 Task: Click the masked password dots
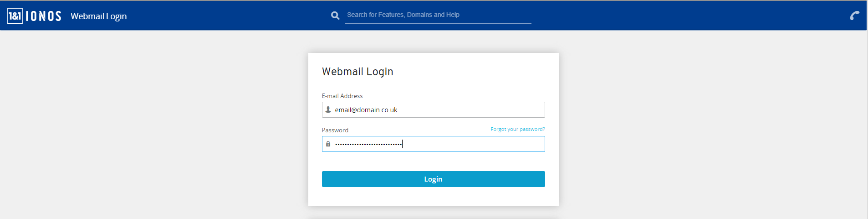click(x=368, y=144)
